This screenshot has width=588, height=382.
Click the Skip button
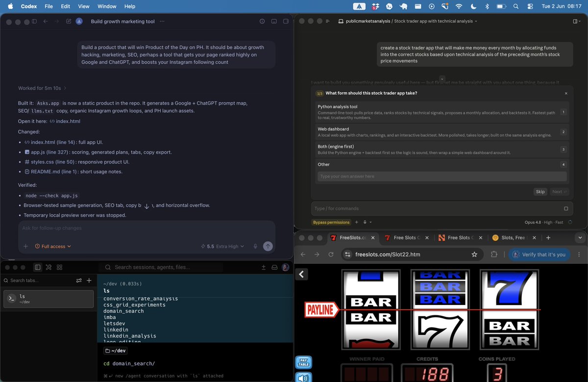click(x=540, y=192)
